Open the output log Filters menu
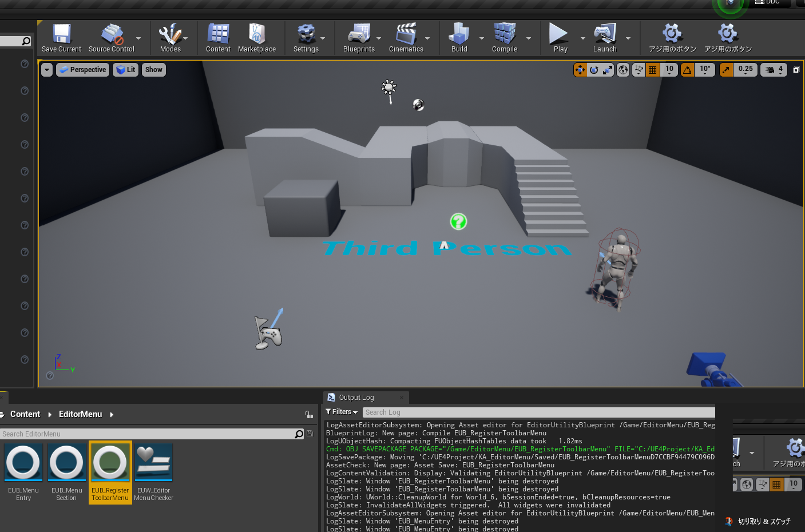The image size is (805, 532). click(342, 412)
